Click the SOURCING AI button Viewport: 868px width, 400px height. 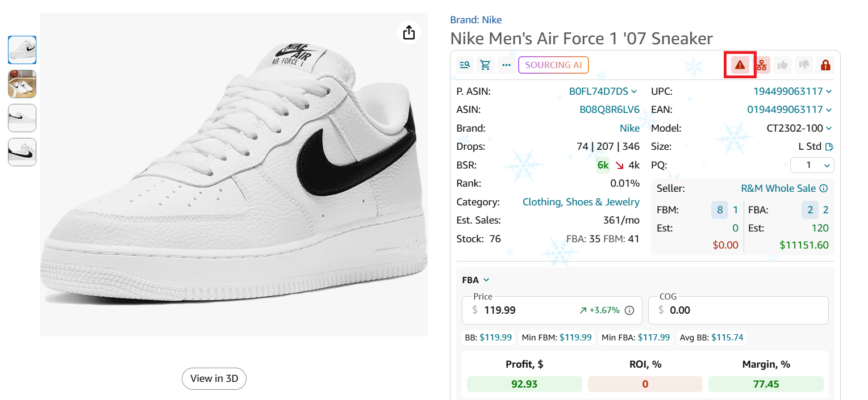tap(553, 65)
